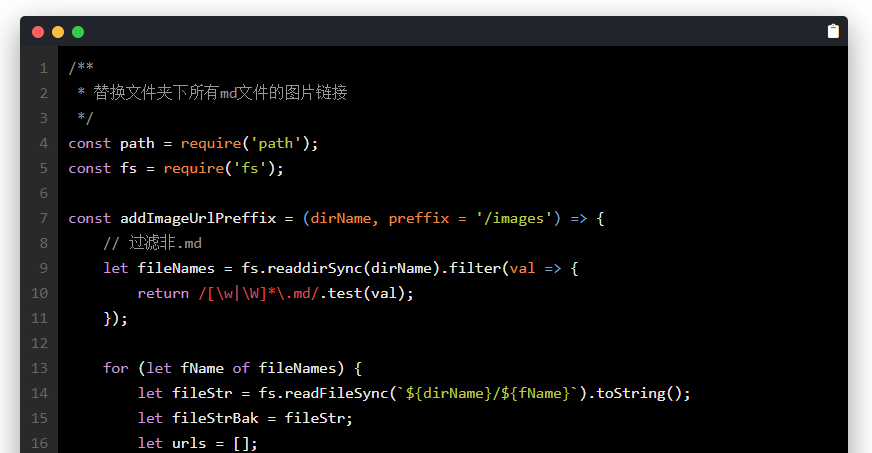Image resolution: width=872 pixels, height=453 pixels.
Task: Click the green maximize dot
Action: (78, 32)
